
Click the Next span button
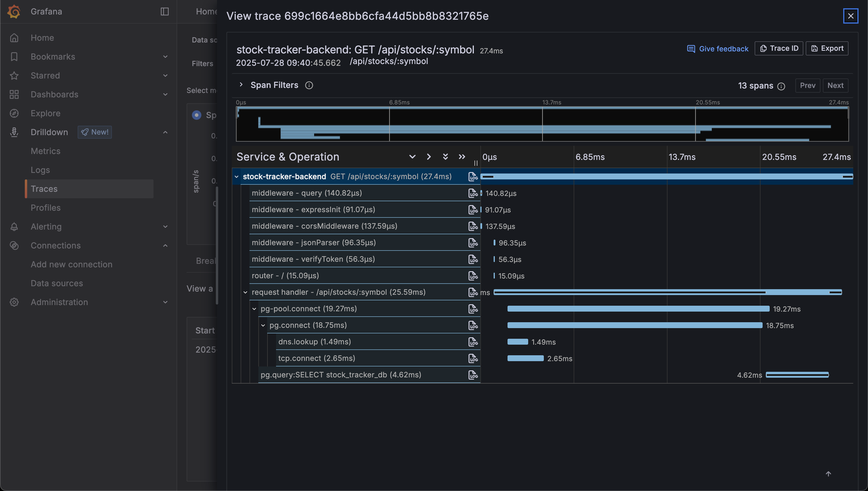(x=835, y=85)
